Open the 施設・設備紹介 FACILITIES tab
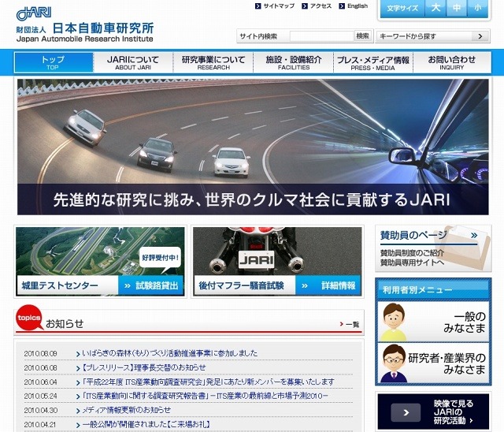504x432 pixels. [294, 62]
